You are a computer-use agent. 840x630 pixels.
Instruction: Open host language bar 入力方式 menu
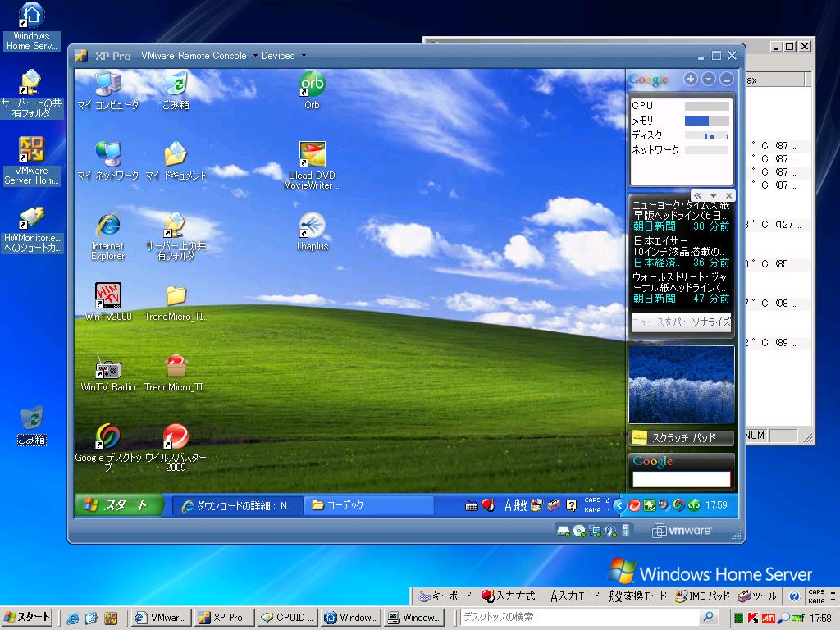click(509, 596)
